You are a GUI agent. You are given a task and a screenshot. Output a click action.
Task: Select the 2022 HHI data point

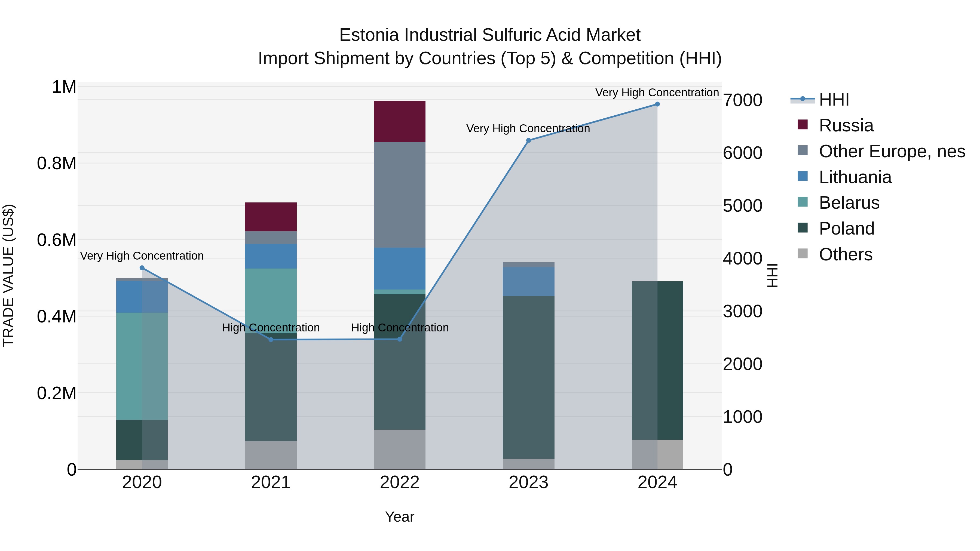(400, 339)
